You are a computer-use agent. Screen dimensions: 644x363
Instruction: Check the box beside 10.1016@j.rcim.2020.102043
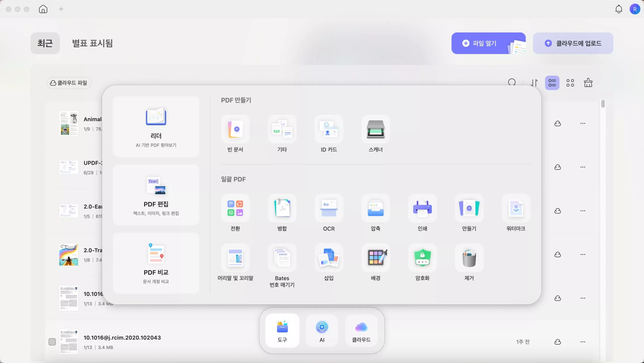click(52, 342)
